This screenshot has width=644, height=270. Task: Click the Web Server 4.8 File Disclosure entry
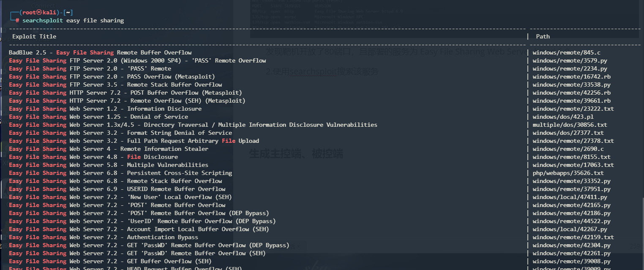tap(93, 157)
